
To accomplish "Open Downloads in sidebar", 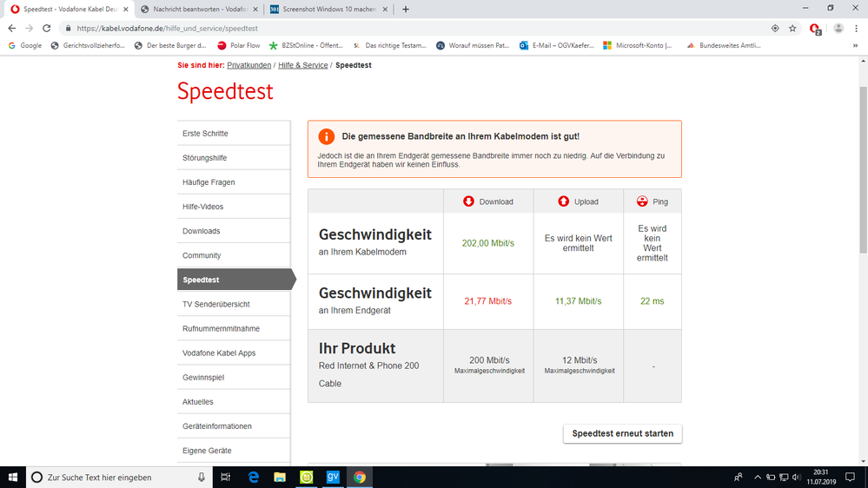I will [x=234, y=231].
